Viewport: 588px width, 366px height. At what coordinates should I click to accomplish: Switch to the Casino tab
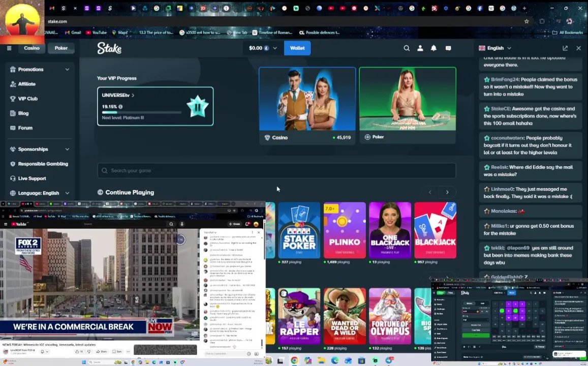[32, 48]
